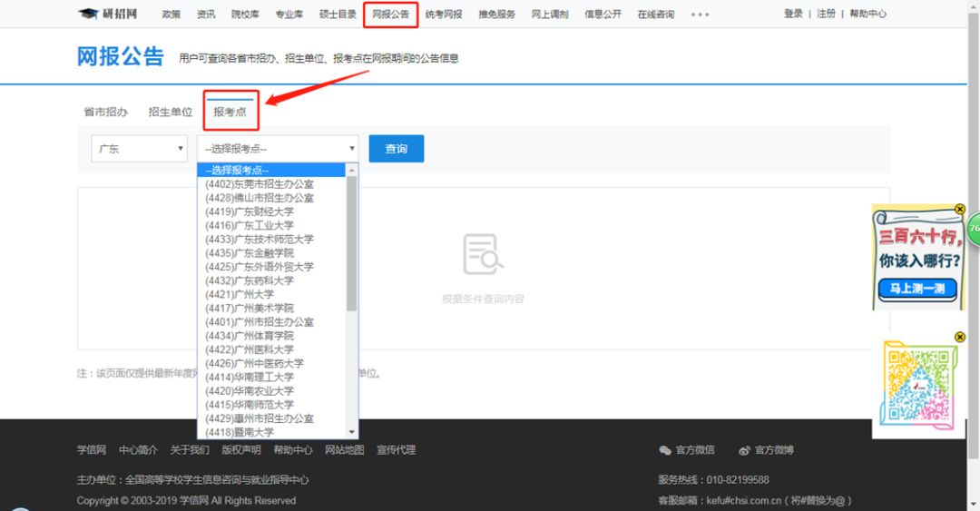
Task: Select (4418)暨南大学
Action: tap(272, 431)
